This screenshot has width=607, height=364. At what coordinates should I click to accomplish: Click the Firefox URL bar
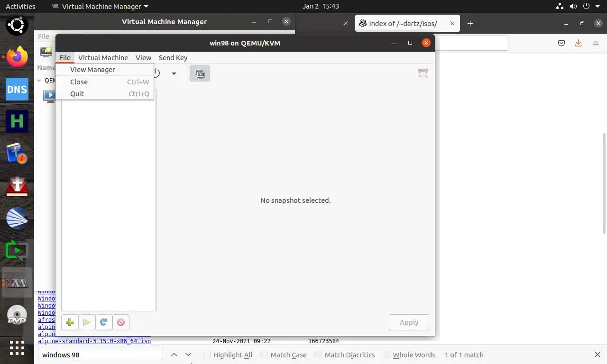coord(471,43)
